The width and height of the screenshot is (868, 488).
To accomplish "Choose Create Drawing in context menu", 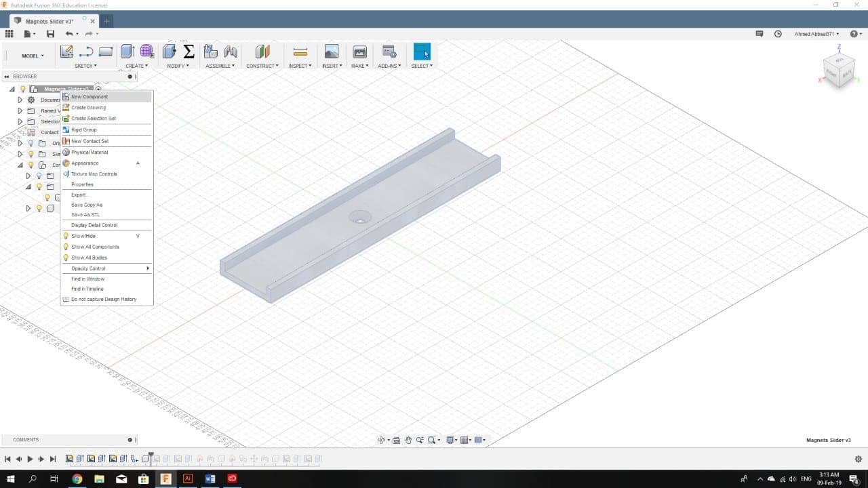I will [106, 108].
